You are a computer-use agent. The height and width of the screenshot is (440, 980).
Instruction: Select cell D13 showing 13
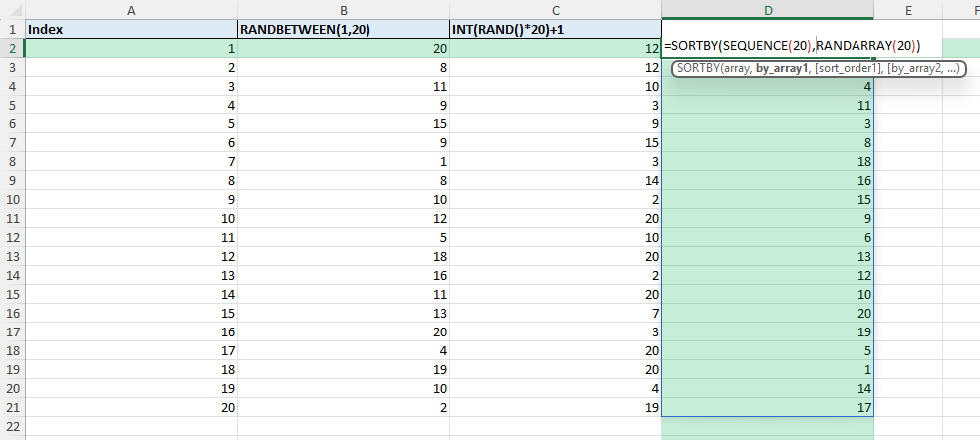coord(768,256)
